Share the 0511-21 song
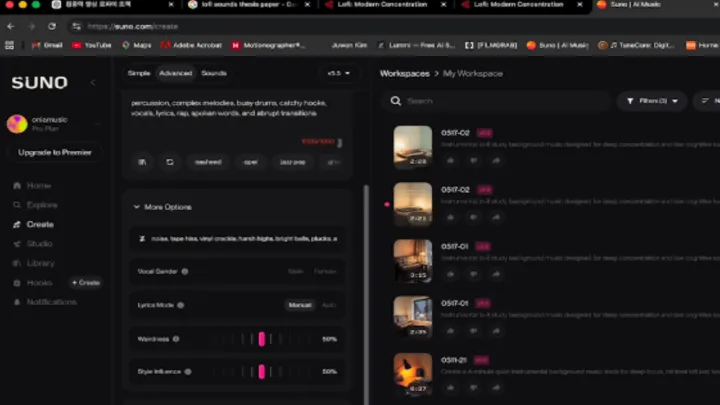The height and width of the screenshot is (405, 720). [496, 388]
